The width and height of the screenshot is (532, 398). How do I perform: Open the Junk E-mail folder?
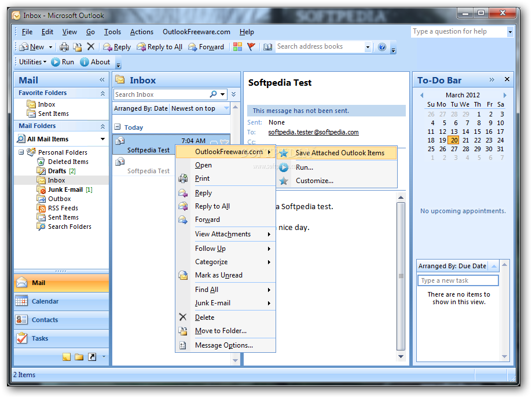tap(65, 189)
